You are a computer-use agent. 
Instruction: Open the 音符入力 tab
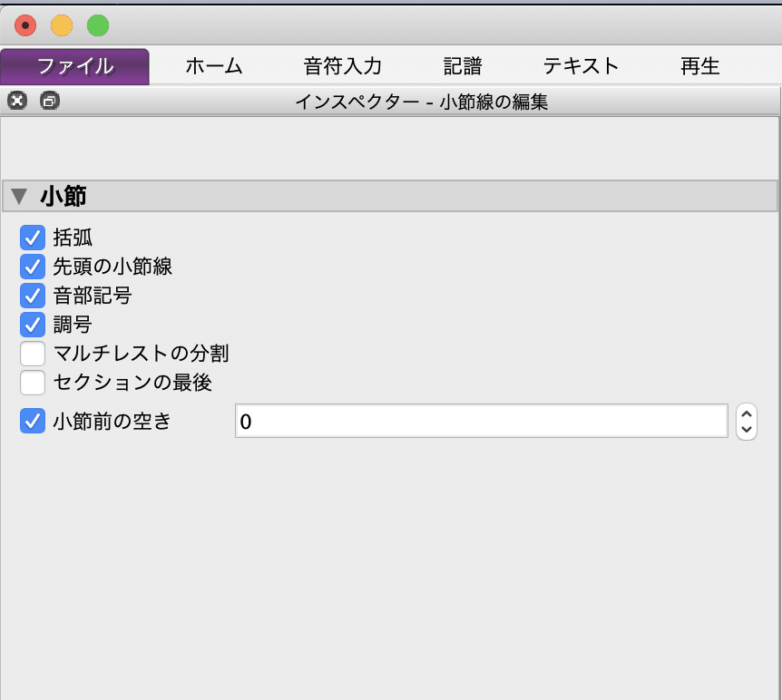pos(342,65)
